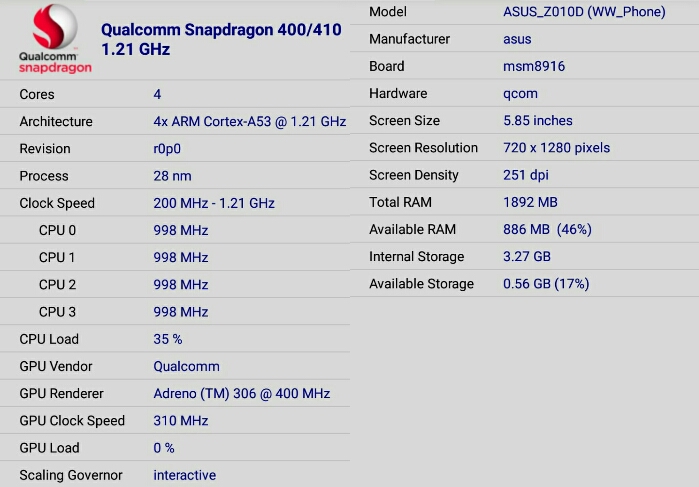
Task: Click the CPU 1 frequency 998 MHz
Action: (x=181, y=258)
